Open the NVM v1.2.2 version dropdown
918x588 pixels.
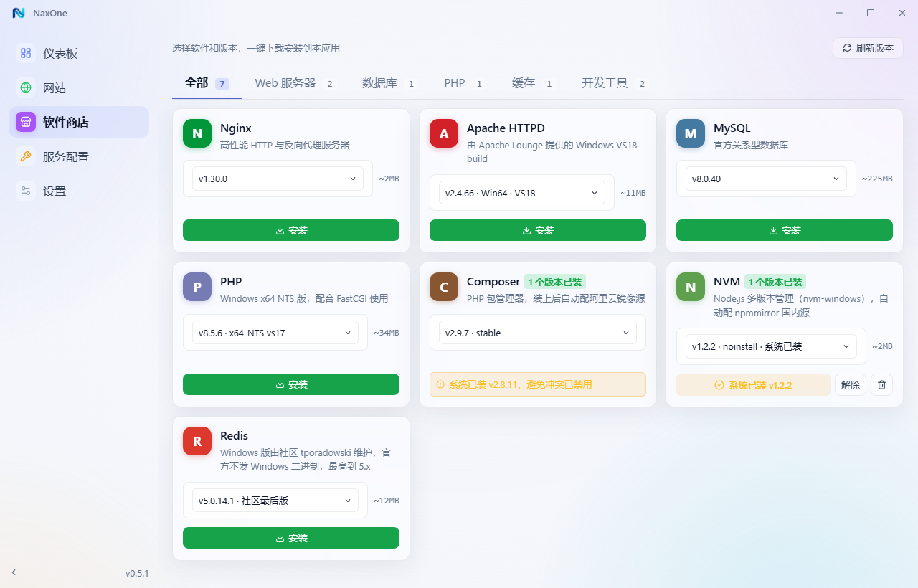(771, 346)
